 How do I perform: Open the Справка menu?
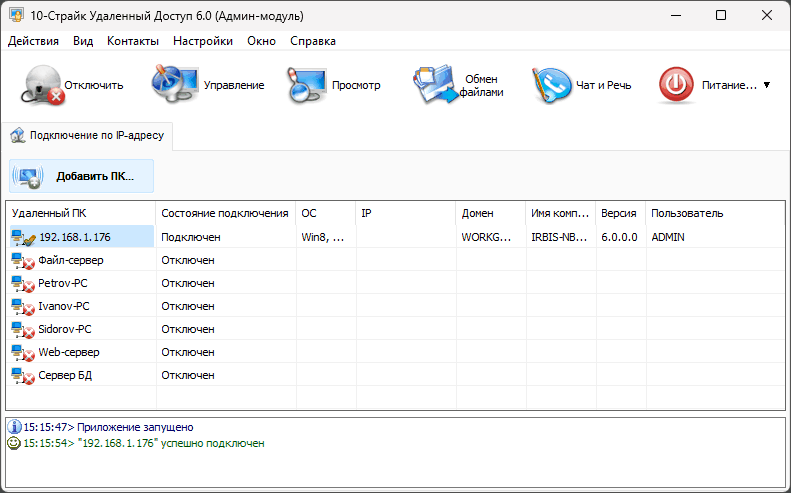click(x=312, y=41)
